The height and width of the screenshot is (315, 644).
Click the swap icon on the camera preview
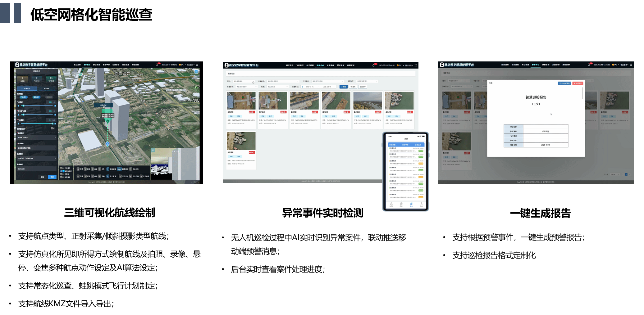point(153,150)
